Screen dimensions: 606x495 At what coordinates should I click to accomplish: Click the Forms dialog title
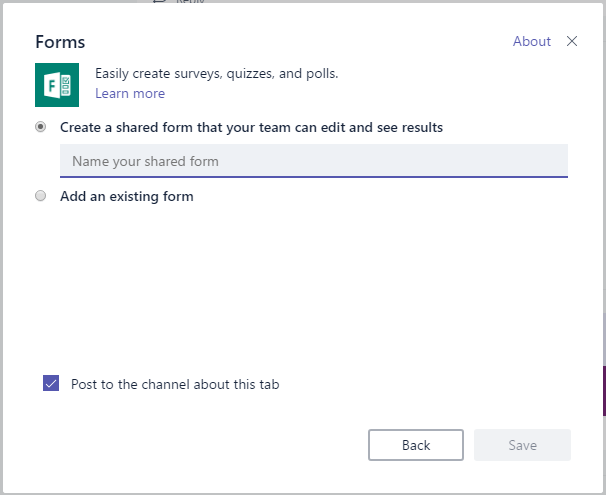tap(60, 42)
